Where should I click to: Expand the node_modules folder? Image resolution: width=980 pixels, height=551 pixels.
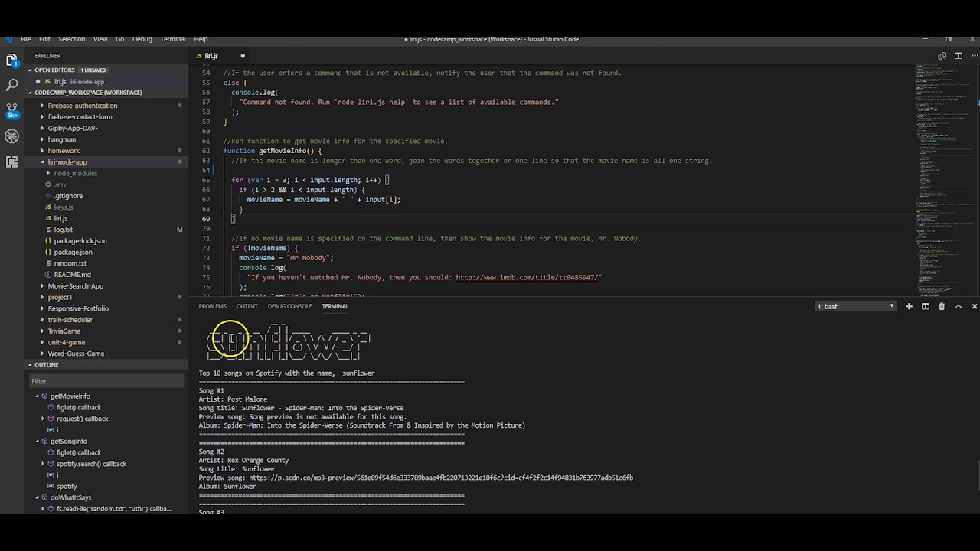coord(75,173)
